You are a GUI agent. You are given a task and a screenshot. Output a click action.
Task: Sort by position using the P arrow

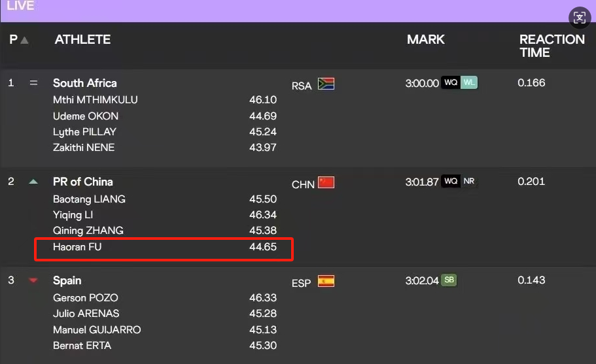pyautogui.click(x=24, y=41)
